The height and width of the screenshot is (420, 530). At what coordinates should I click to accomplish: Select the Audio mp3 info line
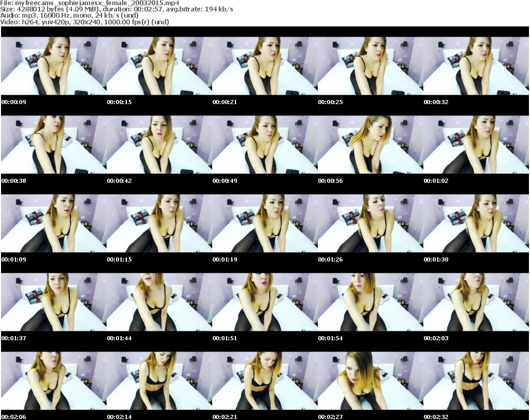click(x=69, y=16)
